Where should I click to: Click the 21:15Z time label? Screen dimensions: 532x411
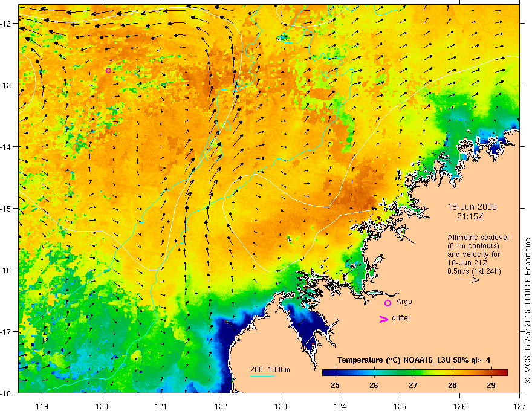click(470, 216)
